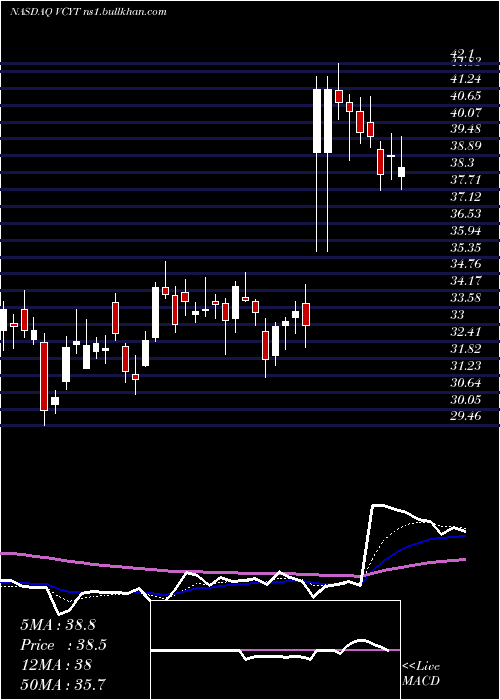Select the 40.65 price label

coord(466,96)
